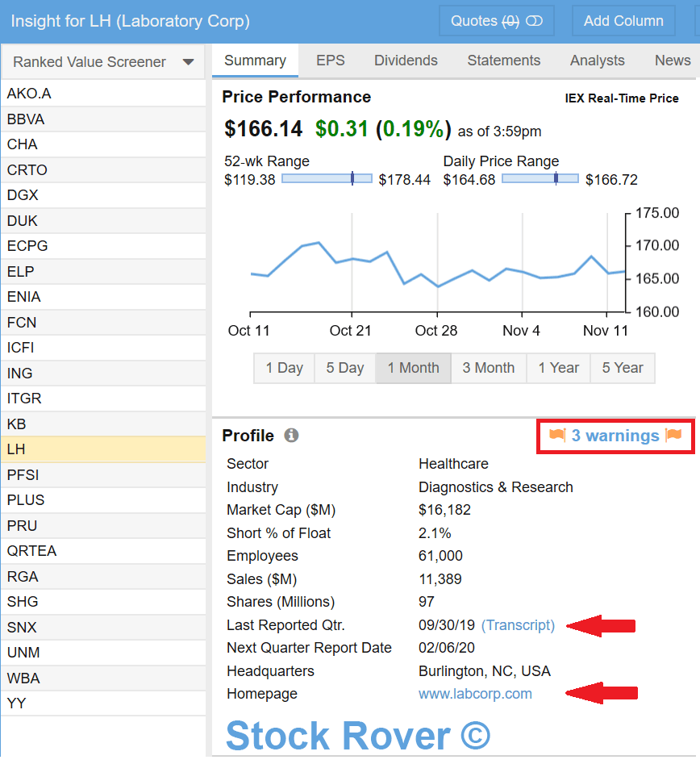Click the Daily Price Range bar

[540, 179]
